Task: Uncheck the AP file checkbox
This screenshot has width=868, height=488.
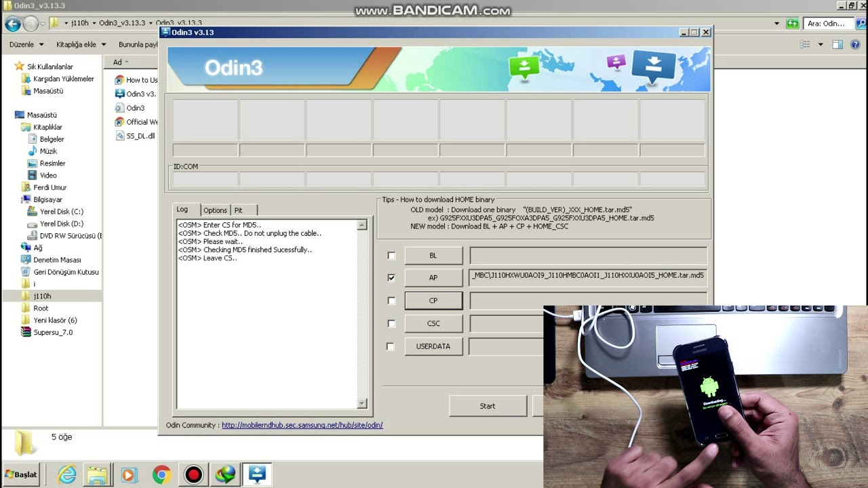Action: coord(391,278)
